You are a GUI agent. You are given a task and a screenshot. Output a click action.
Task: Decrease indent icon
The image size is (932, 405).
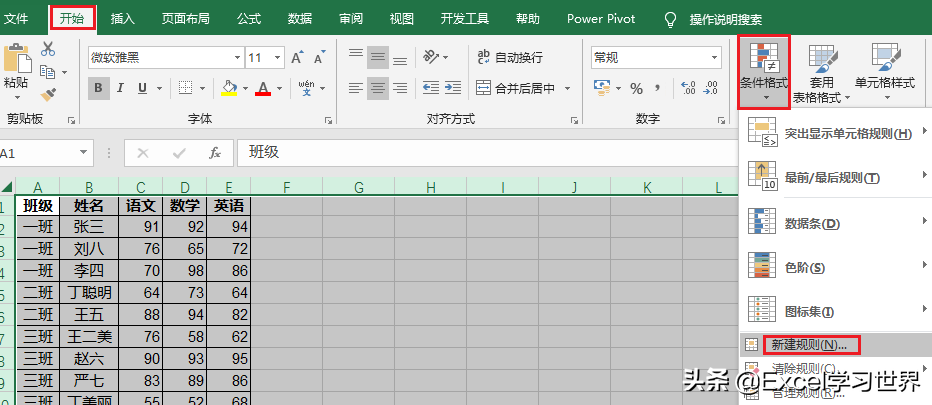tap(430, 88)
